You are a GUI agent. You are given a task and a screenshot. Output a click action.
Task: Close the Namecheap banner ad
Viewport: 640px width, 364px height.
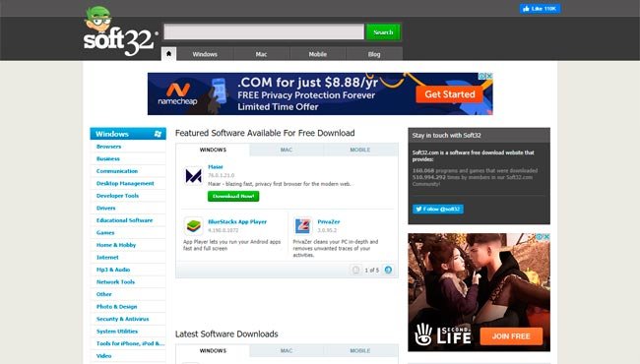click(x=489, y=76)
